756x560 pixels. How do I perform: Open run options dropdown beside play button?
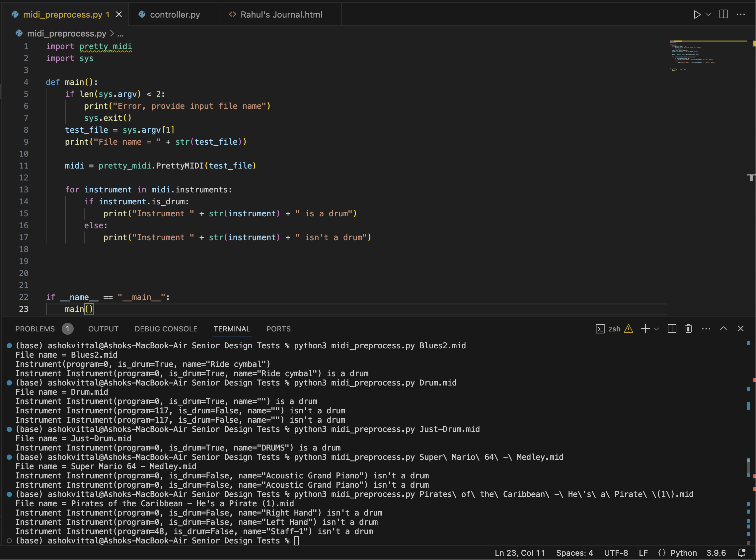[708, 15]
